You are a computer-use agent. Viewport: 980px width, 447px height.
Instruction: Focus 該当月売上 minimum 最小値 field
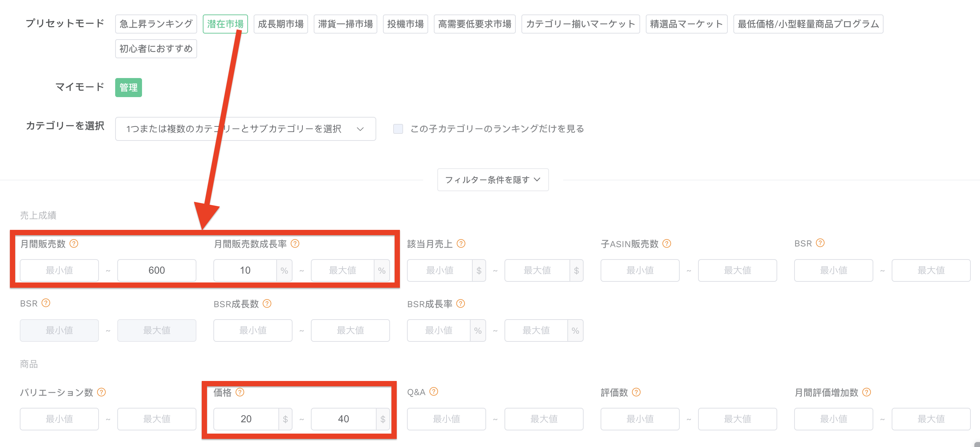point(440,270)
